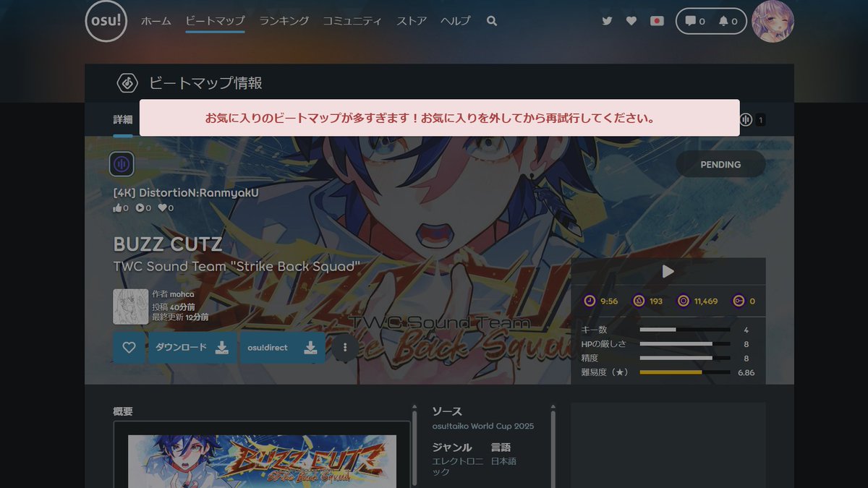Open the notifications bell button
This screenshot has height=488, width=868.
(x=728, y=21)
